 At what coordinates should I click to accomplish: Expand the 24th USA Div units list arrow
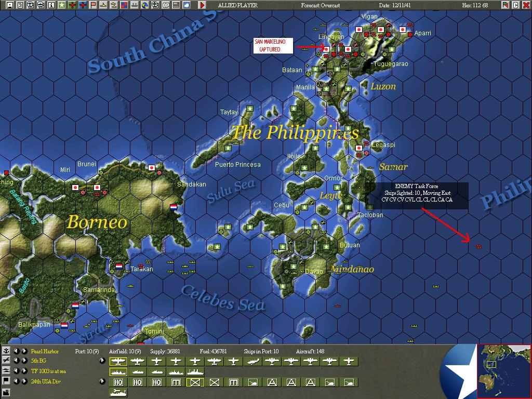102,381
